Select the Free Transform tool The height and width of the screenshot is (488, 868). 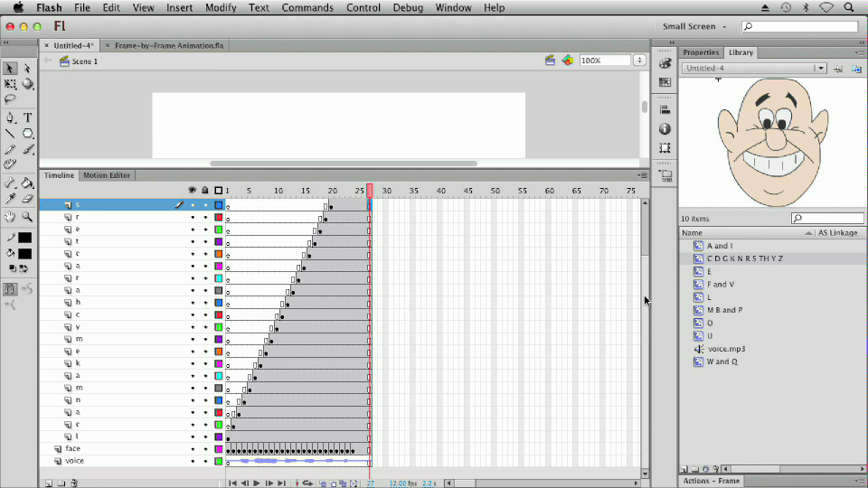point(9,84)
